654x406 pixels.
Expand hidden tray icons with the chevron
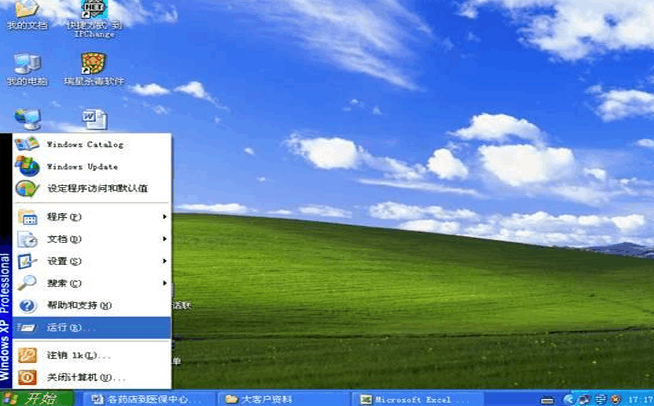pyautogui.click(x=568, y=400)
